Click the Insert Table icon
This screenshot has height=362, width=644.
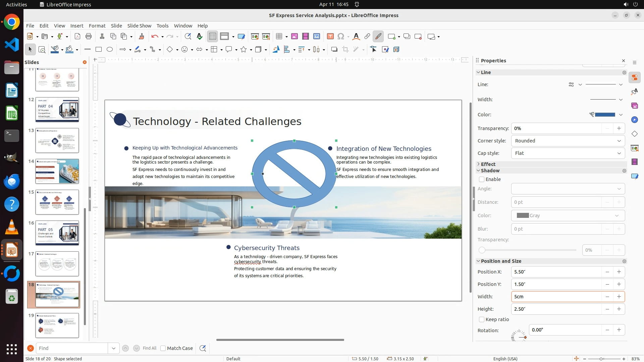pos(279,37)
